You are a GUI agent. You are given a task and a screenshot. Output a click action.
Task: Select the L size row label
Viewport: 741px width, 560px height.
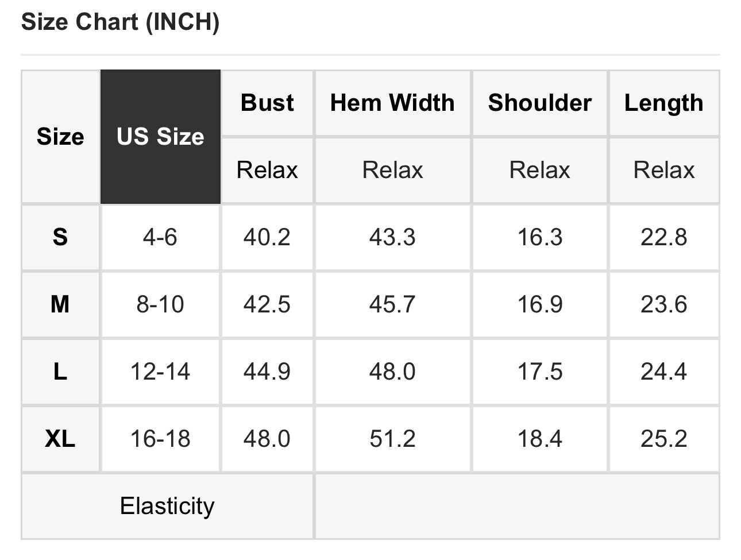point(60,372)
